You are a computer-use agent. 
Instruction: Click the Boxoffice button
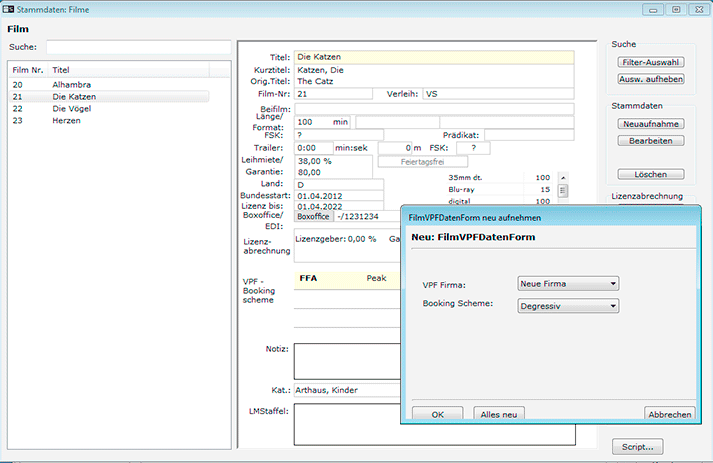pyautogui.click(x=314, y=216)
